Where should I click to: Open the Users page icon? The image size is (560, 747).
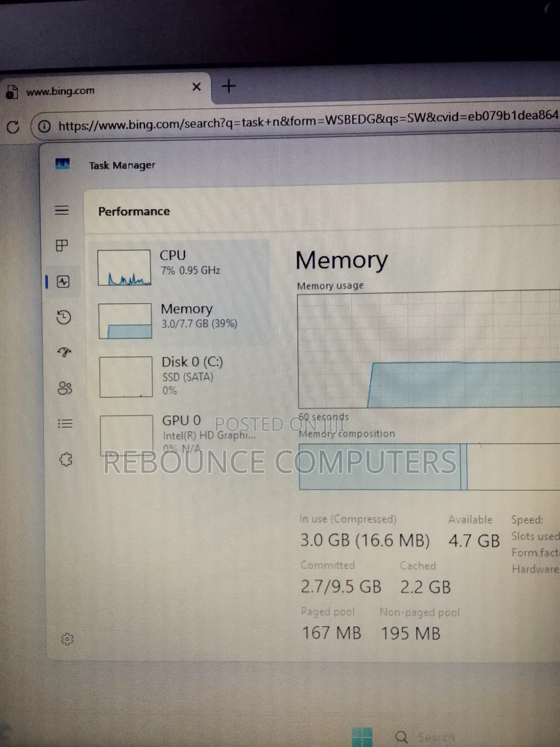coord(65,388)
